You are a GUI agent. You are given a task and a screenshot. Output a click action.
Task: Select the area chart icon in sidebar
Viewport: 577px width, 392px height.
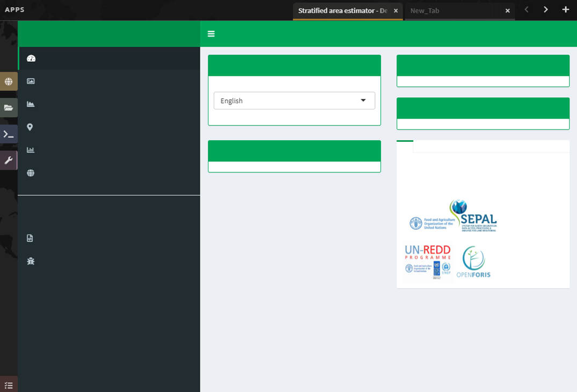pyautogui.click(x=31, y=104)
